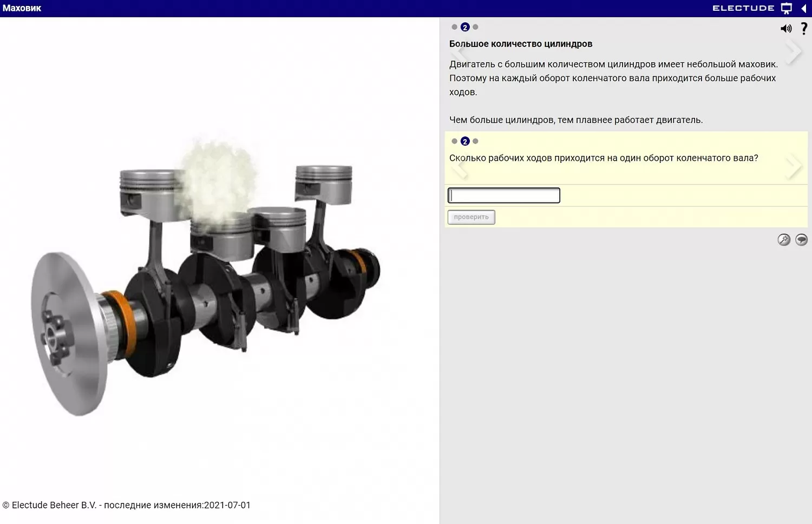Screen dimensions: 812x524
Task: Click the Electude Beheer B.V. copyright notice
Action: [x=127, y=505]
